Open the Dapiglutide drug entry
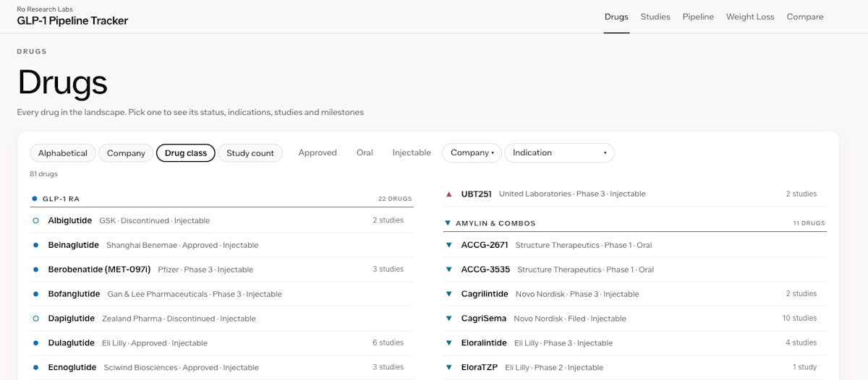The image size is (868, 380). pos(221,319)
